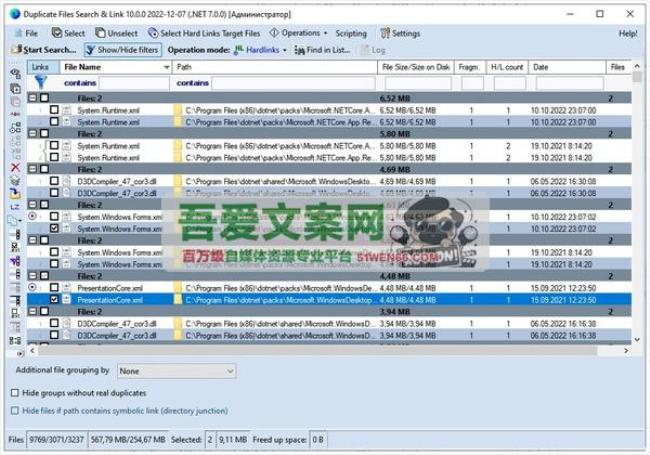Image resolution: width=650 pixels, height=455 pixels.
Task: Click the horizontal scrollbar left arrow
Action: pos(33,351)
